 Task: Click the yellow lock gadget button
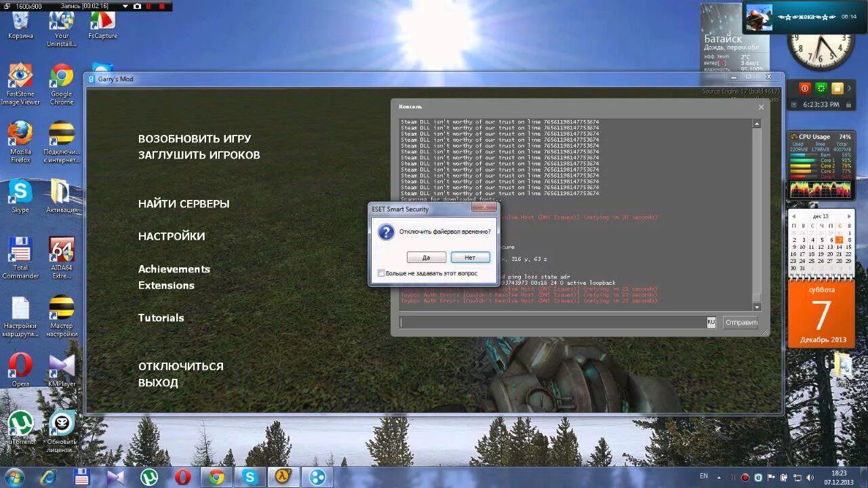837,88
